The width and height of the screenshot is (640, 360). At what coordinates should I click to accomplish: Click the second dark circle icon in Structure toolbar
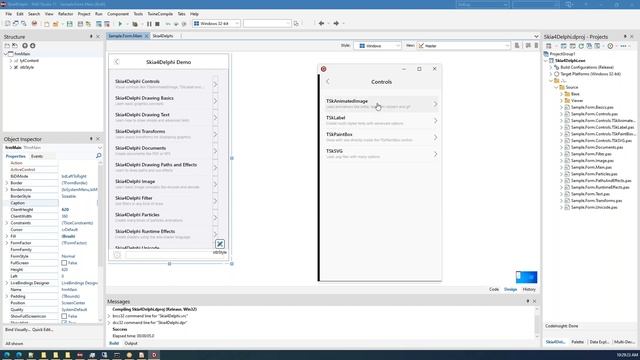[x=33, y=46]
